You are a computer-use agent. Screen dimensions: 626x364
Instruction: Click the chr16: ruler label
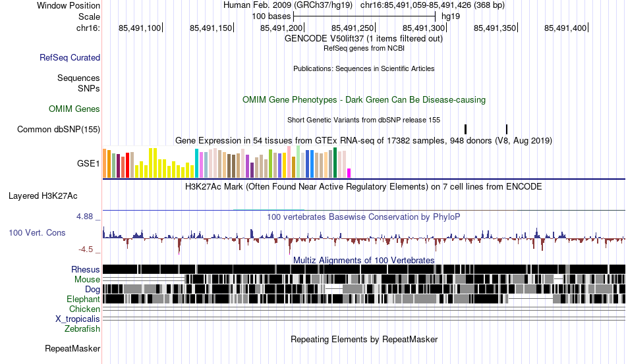[x=88, y=28]
